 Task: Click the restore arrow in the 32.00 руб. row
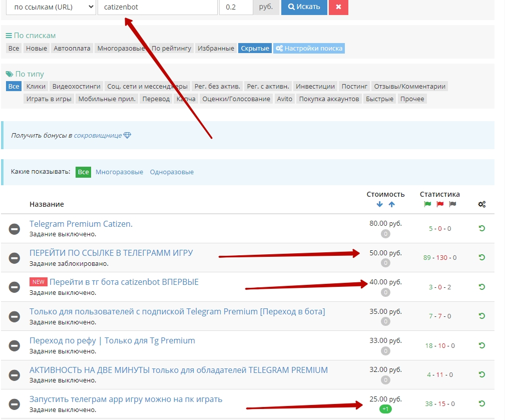[482, 374]
